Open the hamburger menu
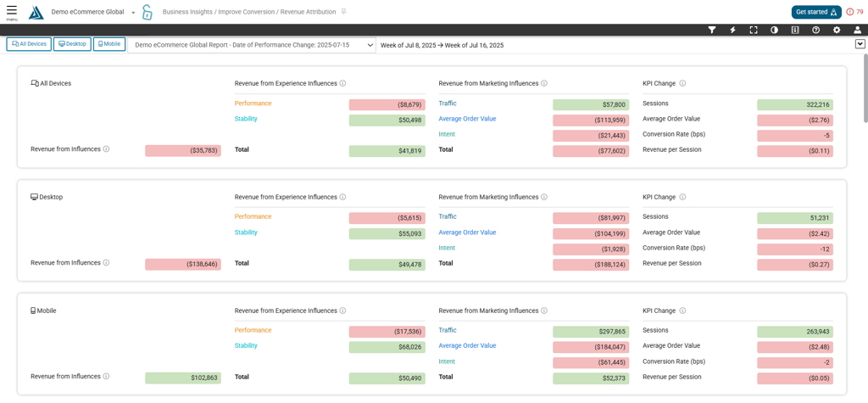 (x=12, y=12)
